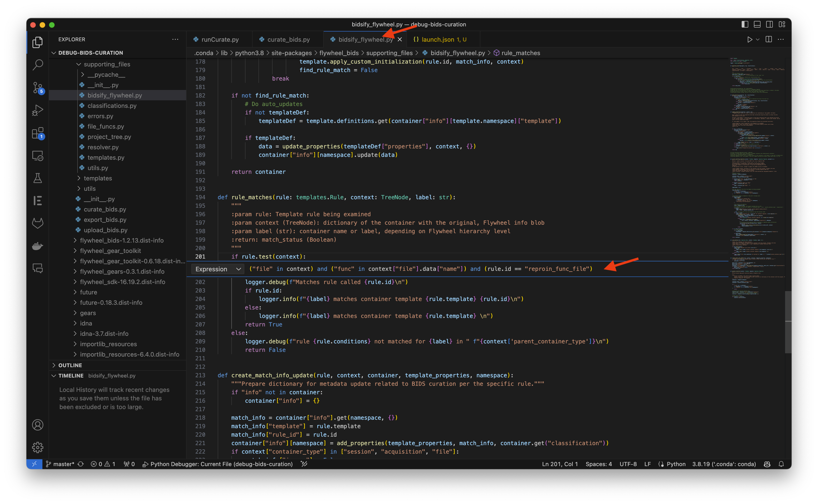Open editor More Actions ellipsis
The width and height of the screenshot is (818, 504).
coord(781,39)
